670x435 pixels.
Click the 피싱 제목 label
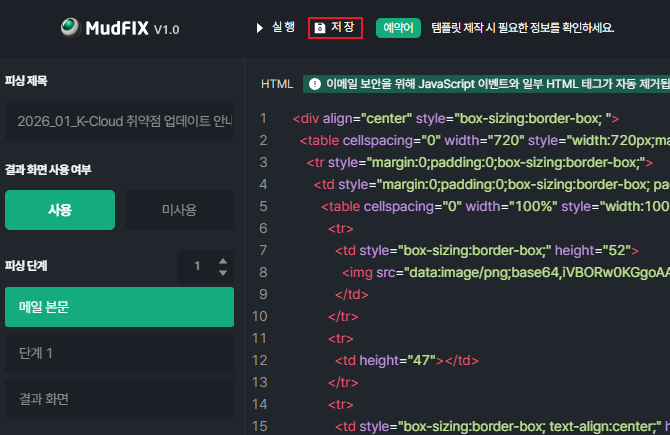point(26,81)
